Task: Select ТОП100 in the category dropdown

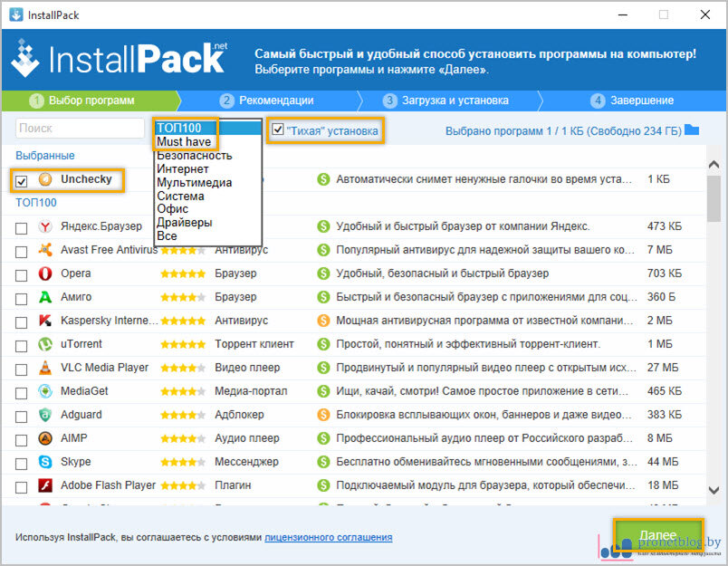Action: (x=208, y=129)
